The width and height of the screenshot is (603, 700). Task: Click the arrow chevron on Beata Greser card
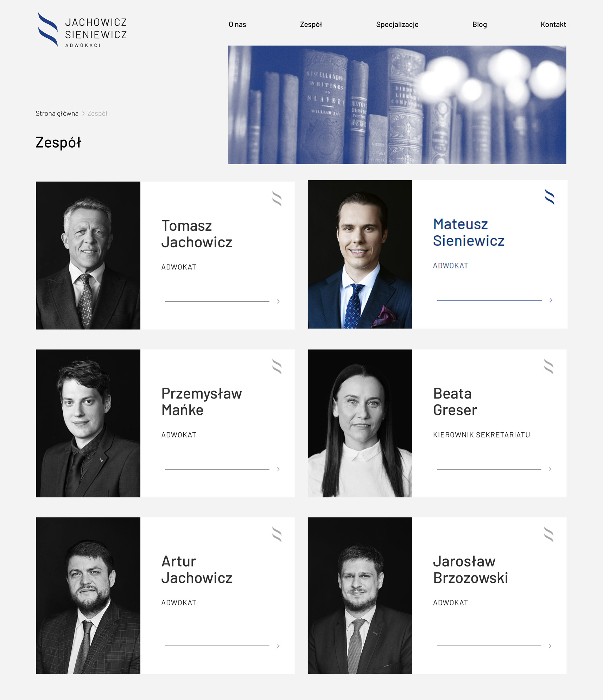tap(550, 469)
